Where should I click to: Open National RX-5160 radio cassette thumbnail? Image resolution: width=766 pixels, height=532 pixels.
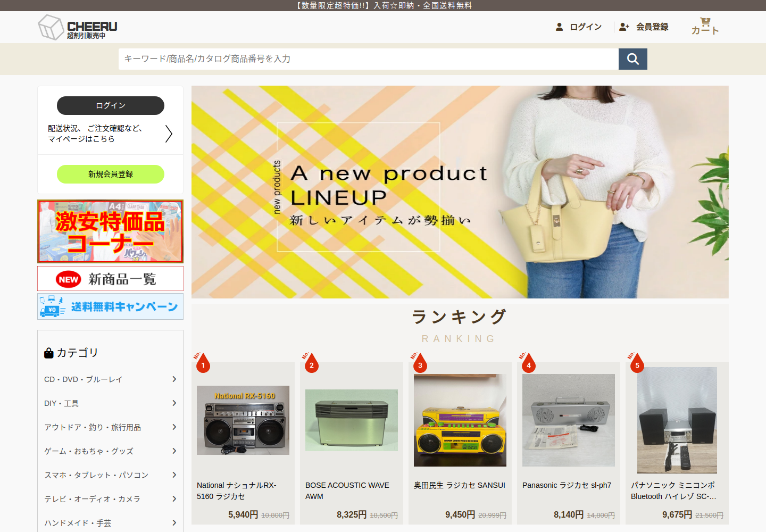(x=243, y=420)
